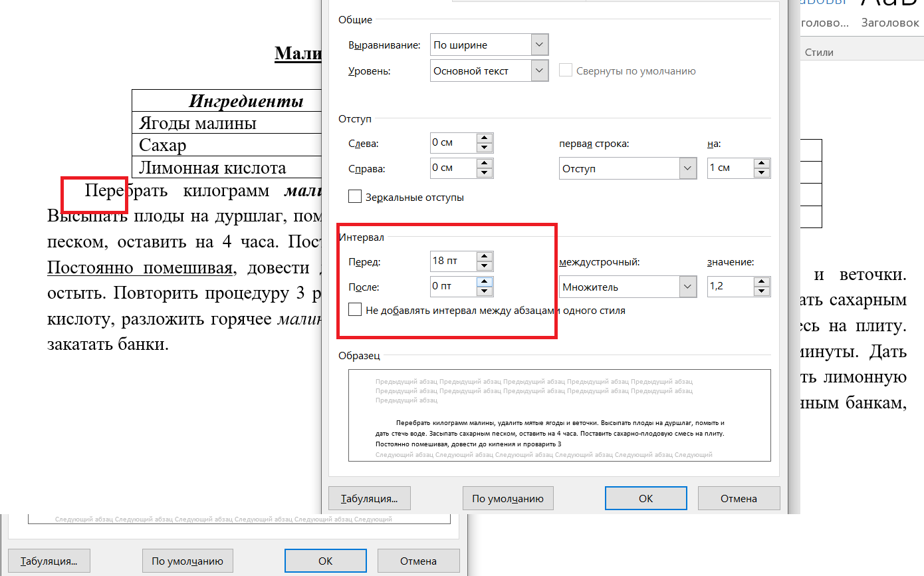Increase line spacing значение with up arrow
The width and height of the screenshot is (924, 576).
tap(762, 282)
